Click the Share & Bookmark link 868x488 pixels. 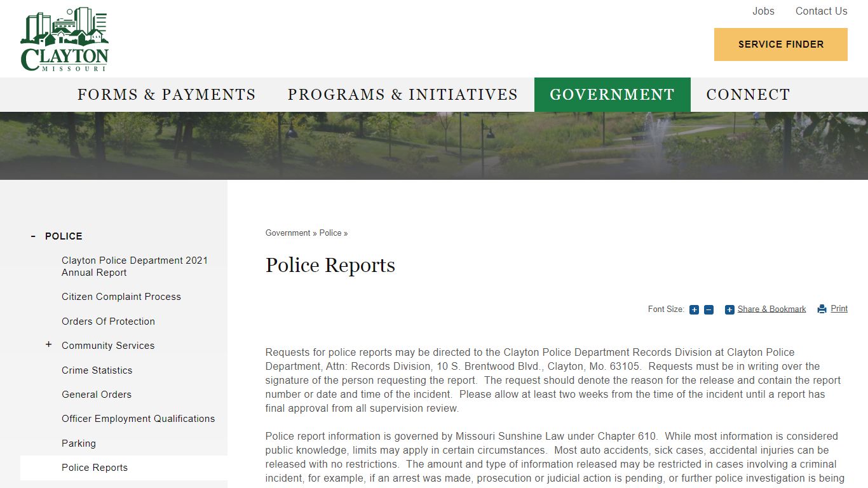(x=771, y=309)
